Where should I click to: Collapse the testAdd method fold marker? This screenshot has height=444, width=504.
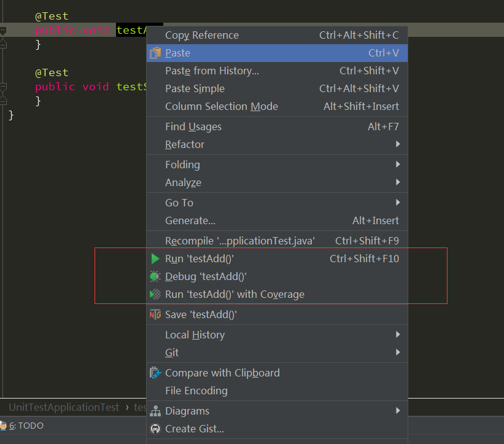[3, 31]
